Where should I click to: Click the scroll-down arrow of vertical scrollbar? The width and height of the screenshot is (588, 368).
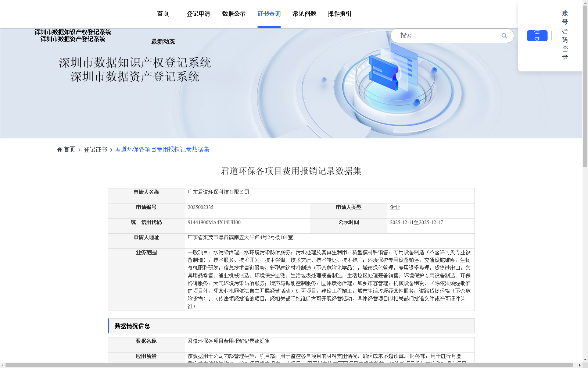[x=585, y=360]
